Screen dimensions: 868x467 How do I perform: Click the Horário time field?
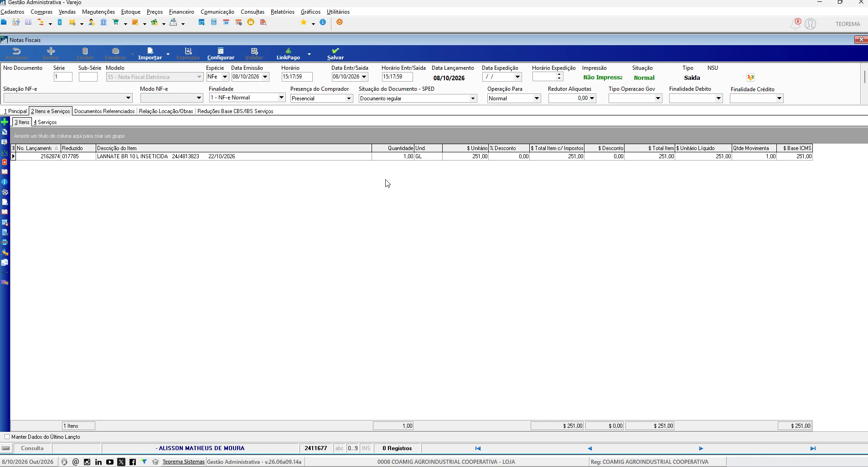click(x=297, y=77)
